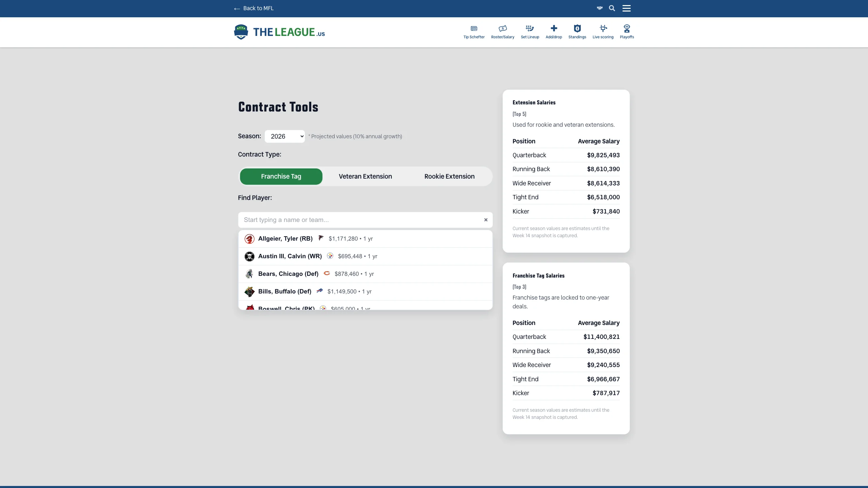Open the Tip Schefter icon

474,28
